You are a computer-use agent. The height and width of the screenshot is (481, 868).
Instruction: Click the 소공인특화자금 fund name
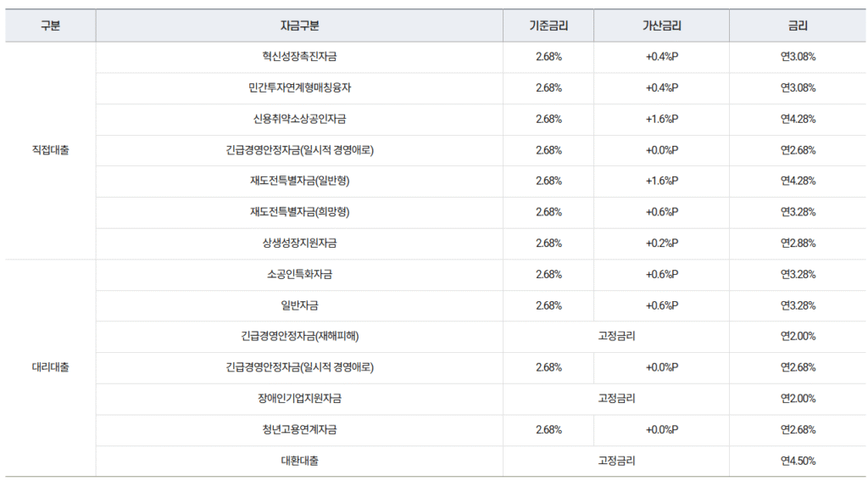299,274
